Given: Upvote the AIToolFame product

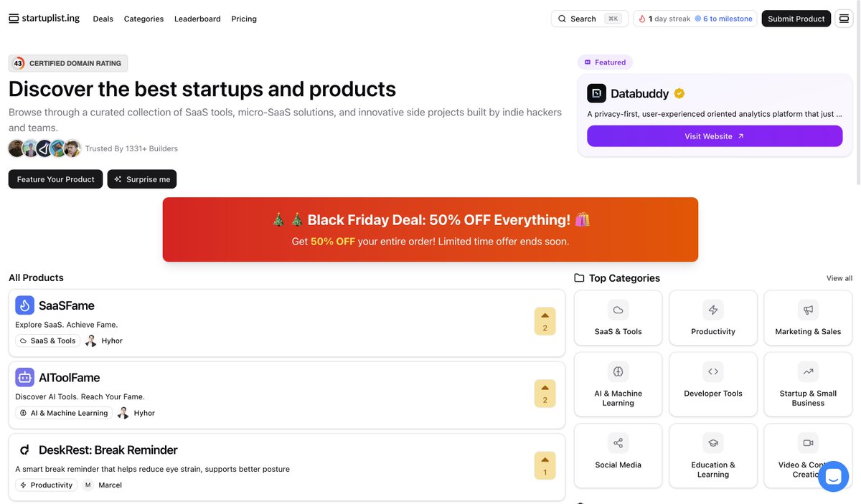Looking at the screenshot, I should pos(545,393).
